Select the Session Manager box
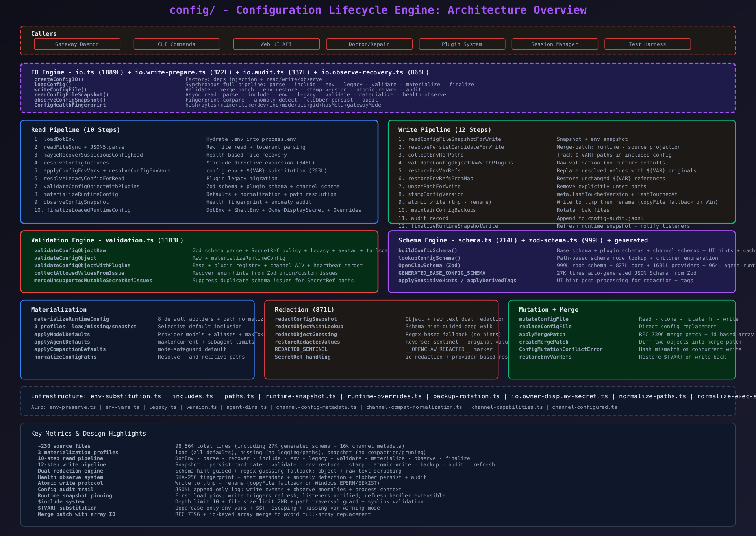 (x=555, y=44)
